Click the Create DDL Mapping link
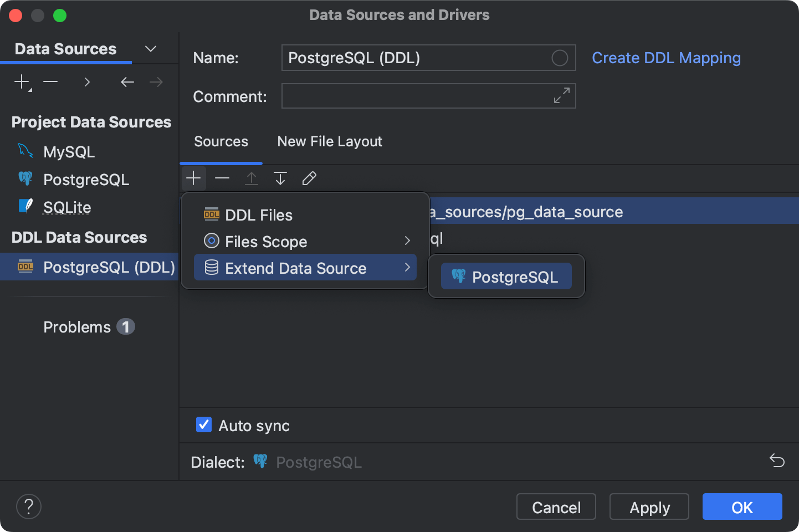The image size is (799, 532). tap(666, 58)
